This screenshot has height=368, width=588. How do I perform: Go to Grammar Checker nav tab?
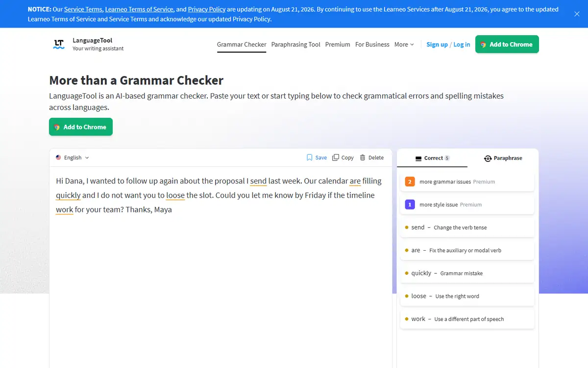pos(242,44)
